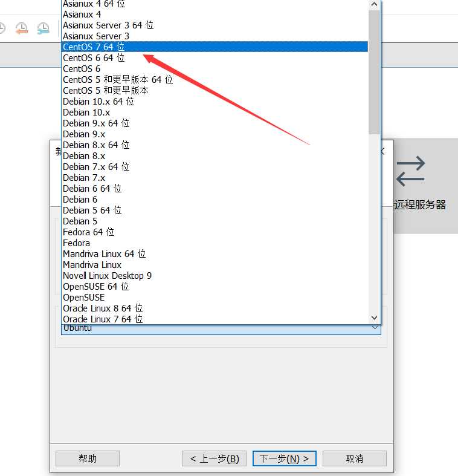Select Debian 5 option
458x476 pixels.
tap(215, 221)
